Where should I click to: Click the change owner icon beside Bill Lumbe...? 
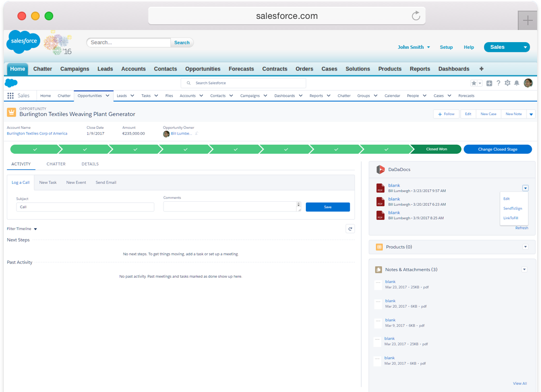coord(196,134)
